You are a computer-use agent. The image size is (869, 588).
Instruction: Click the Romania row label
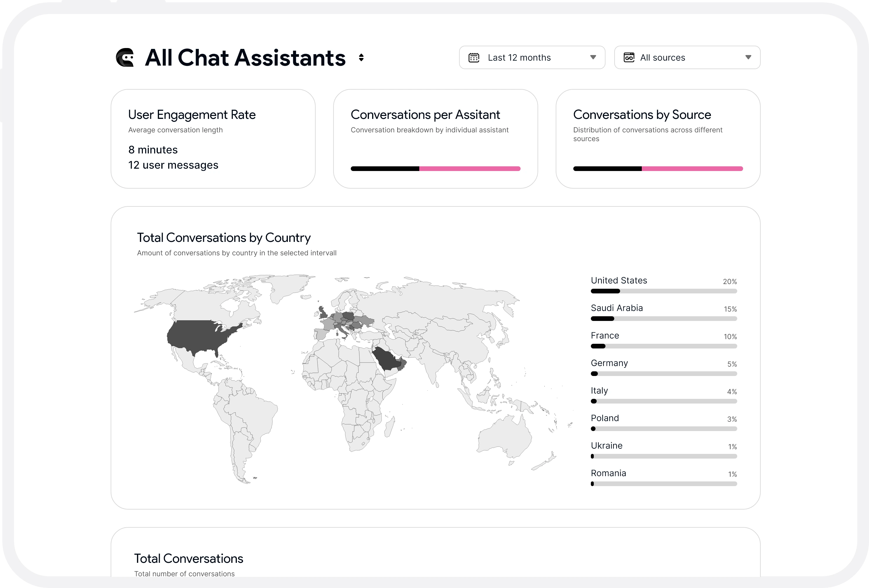[608, 473]
